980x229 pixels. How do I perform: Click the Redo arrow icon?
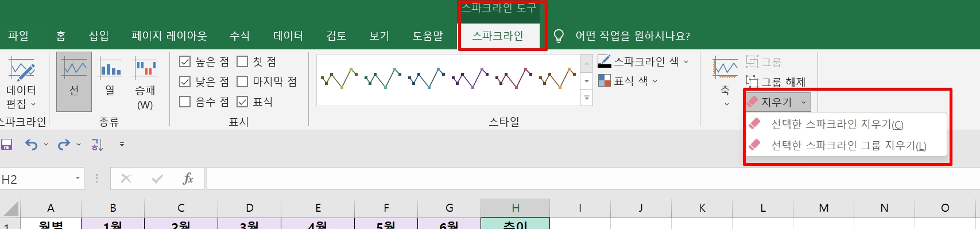[64, 145]
